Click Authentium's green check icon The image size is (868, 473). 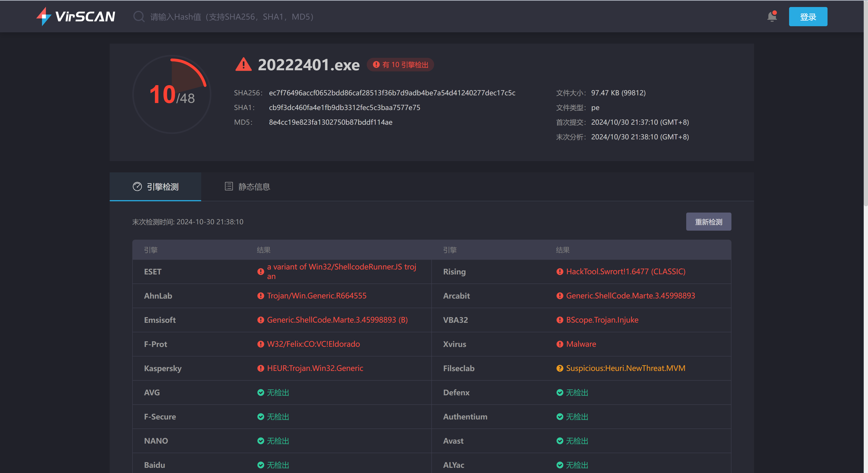pyautogui.click(x=560, y=417)
